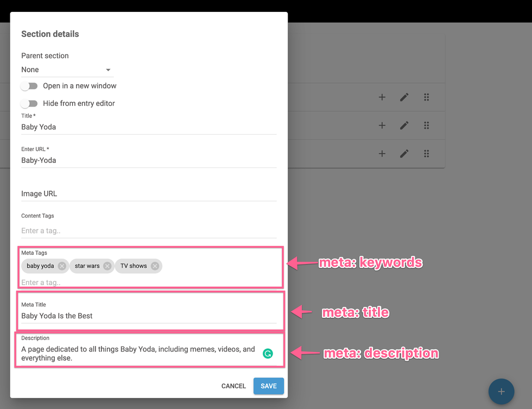Click the Save button

[268, 386]
